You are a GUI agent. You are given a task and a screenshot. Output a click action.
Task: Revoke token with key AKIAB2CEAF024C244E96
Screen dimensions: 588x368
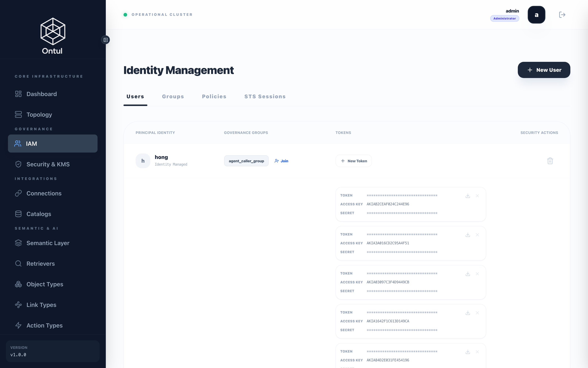[477, 196]
